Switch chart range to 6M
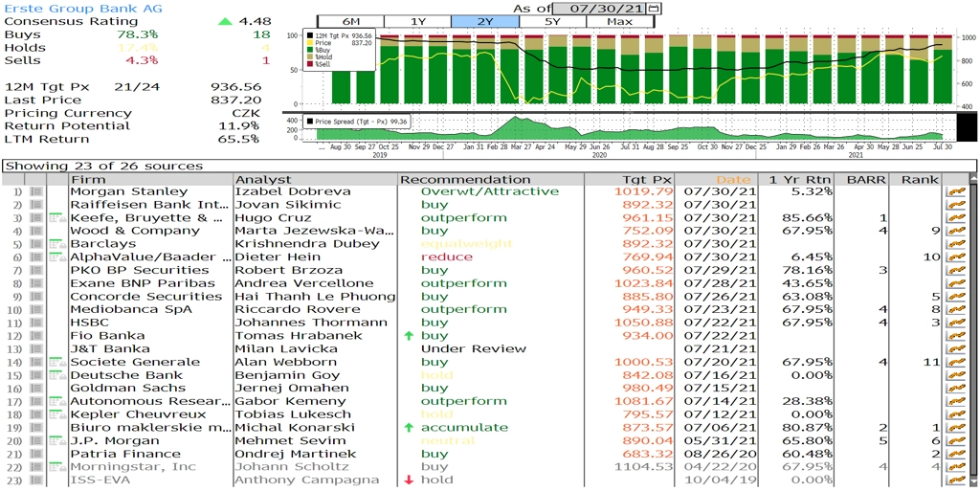Viewport: 980px width, 491px height. click(350, 21)
